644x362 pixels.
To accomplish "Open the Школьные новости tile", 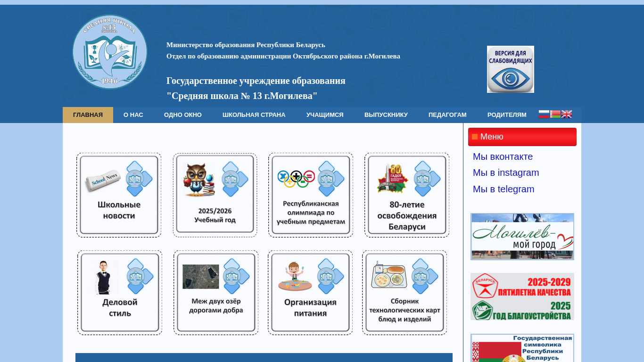I will 119,195.
